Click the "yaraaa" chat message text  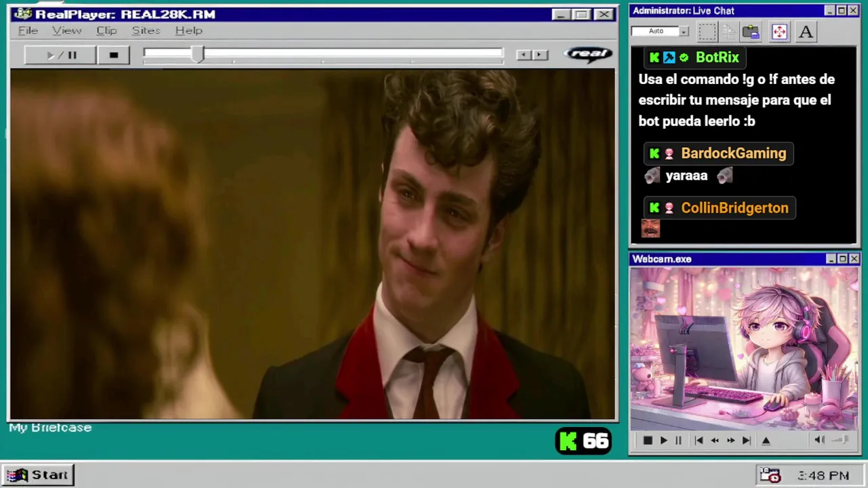tap(686, 176)
